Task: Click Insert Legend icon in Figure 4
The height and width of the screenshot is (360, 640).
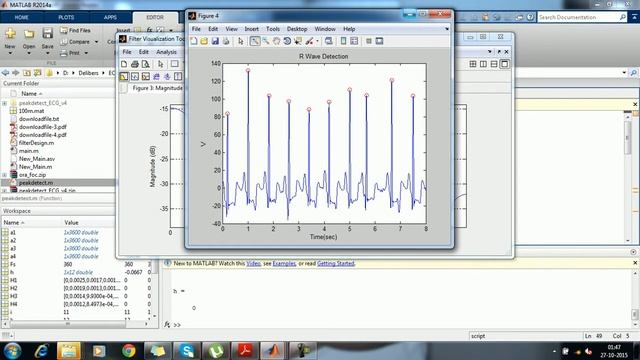Action: coord(354,41)
